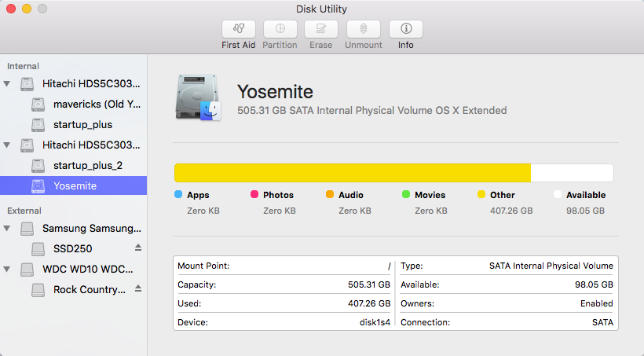Click the white Available legend dot
The width and height of the screenshot is (644, 356).
coord(558,194)
